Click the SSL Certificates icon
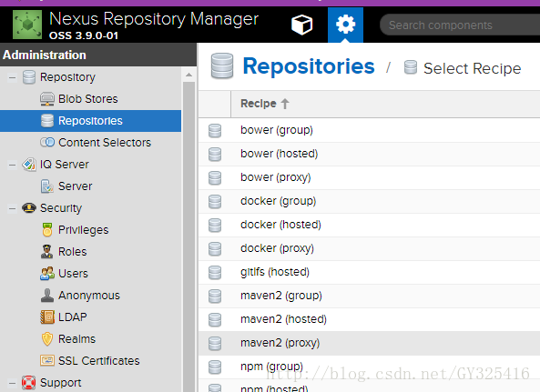This screenshot has width=540, height=392. click(x=47, y=360)
